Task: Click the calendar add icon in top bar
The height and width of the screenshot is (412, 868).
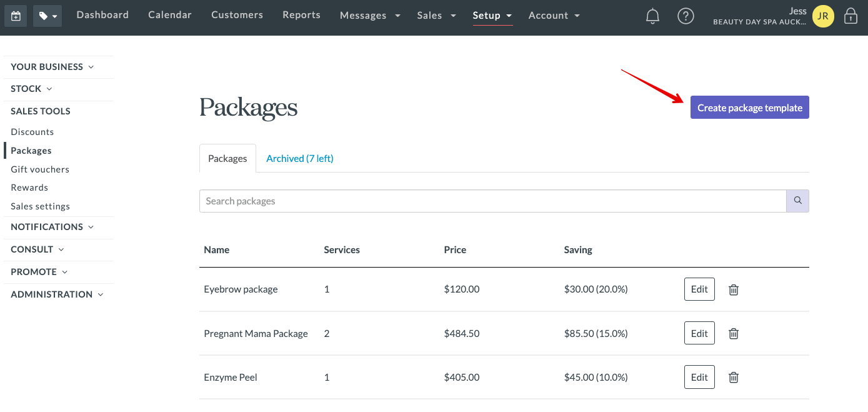Action: (16, 16)
